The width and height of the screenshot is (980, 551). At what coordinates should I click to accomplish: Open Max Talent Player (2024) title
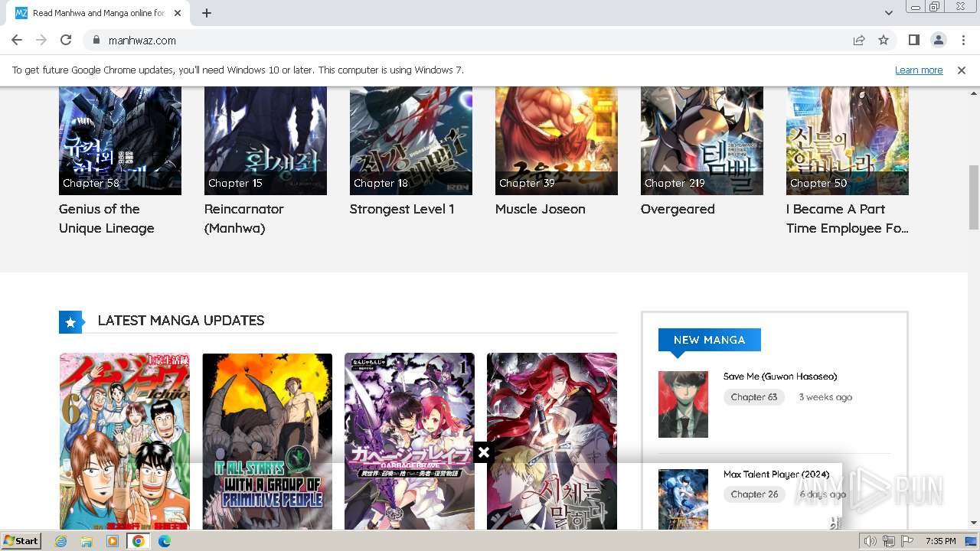(x=776, y=474)
